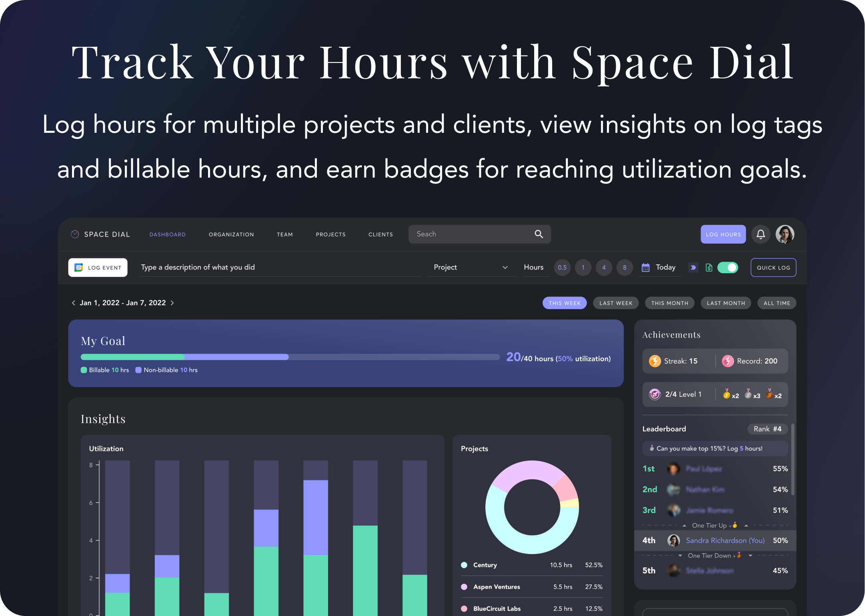Open the search by clicking the magnifier icon
The width and height of the screenshot is (865, 616).
538,234
